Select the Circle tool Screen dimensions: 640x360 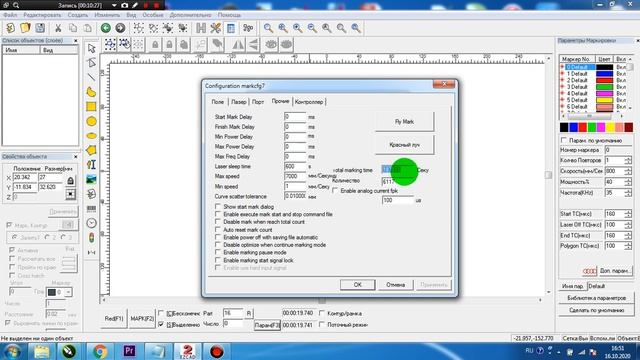click(x=91, y=121)
